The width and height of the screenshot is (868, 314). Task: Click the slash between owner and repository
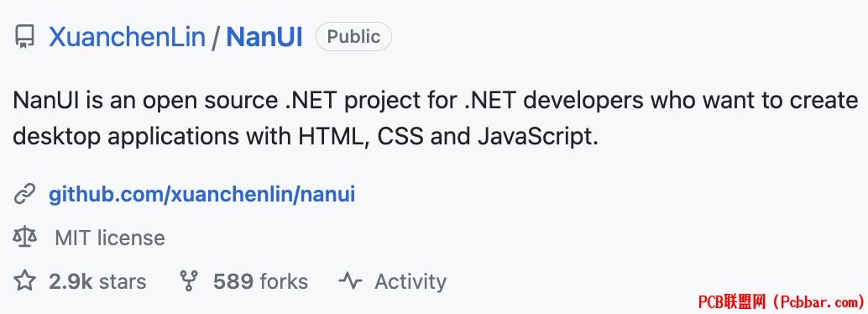point(216,37)
